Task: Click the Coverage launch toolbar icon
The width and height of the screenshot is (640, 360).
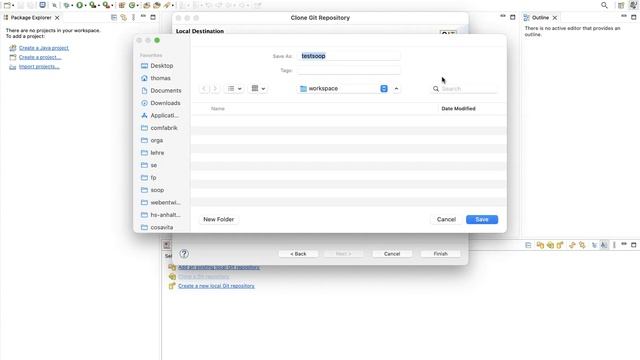Action: [x=93, y=5]
